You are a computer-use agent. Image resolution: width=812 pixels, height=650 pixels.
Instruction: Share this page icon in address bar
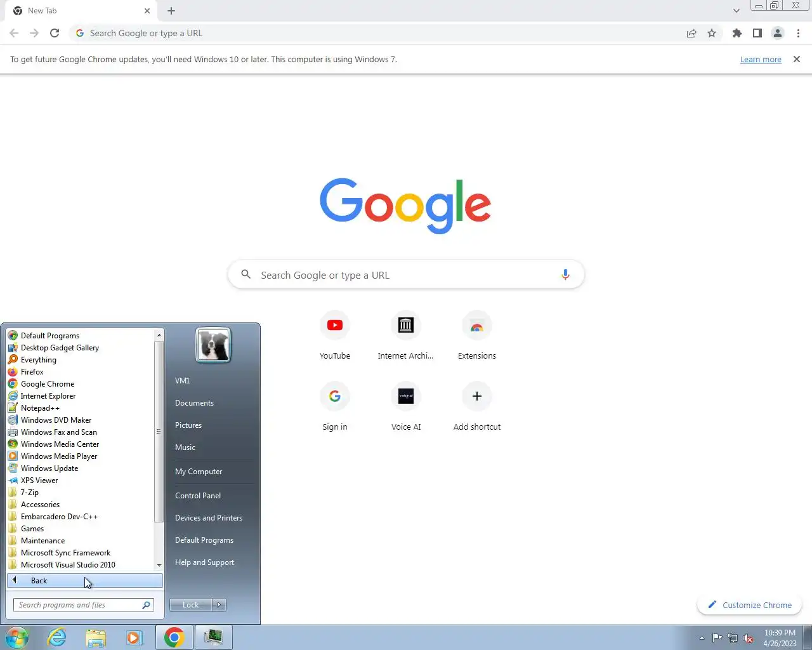691,33
